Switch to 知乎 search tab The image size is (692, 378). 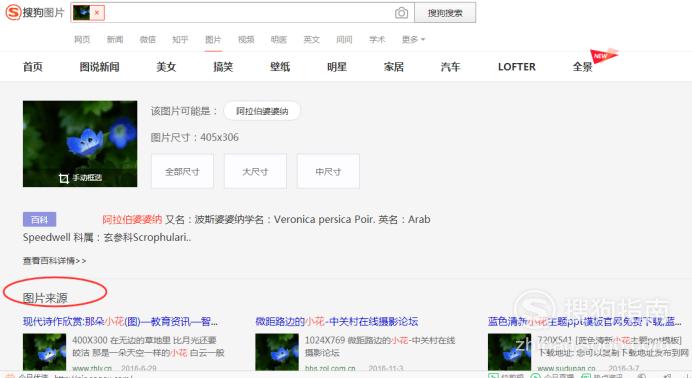[180, 39]
